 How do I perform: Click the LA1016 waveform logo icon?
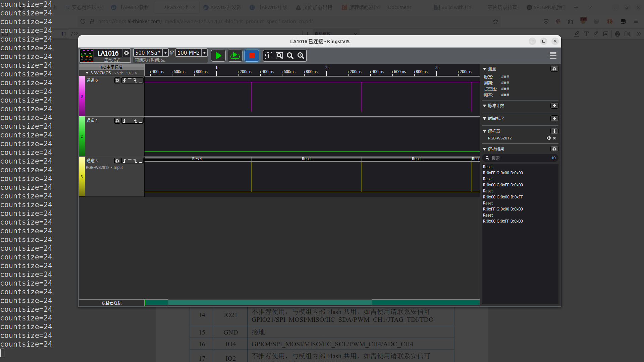point(87,55)
